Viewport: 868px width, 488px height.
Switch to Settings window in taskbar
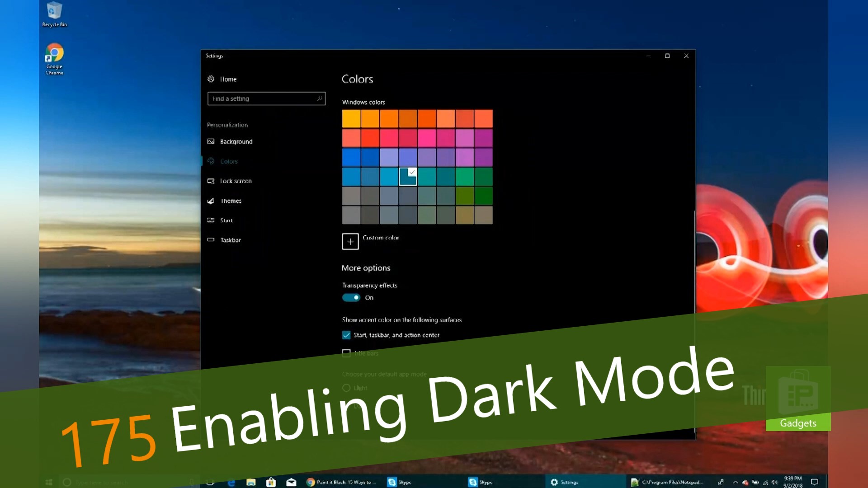565,482
